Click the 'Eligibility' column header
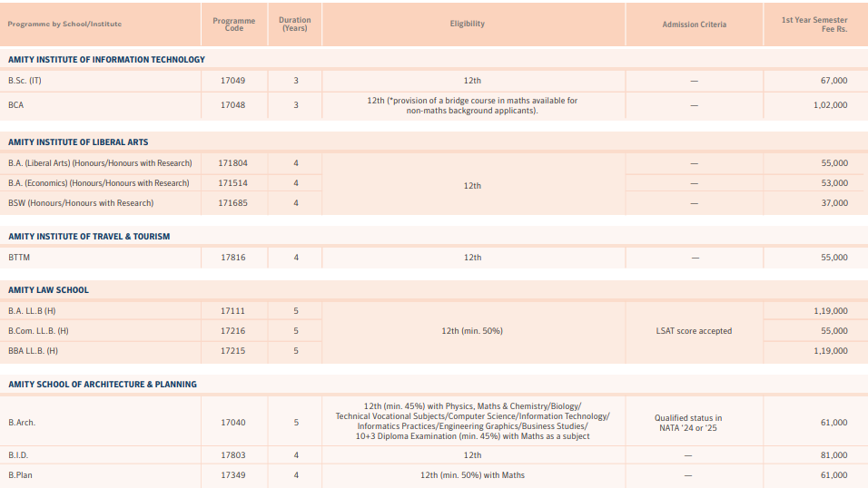868x488 pixels. [468, 24]
